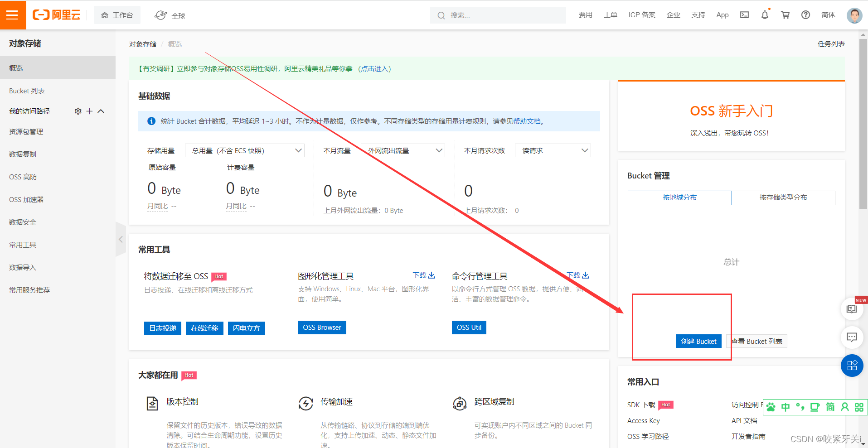The height and width of the screenshot is (448, 868).
Task: Open the floating feedback chat icon
Action: 852,337
